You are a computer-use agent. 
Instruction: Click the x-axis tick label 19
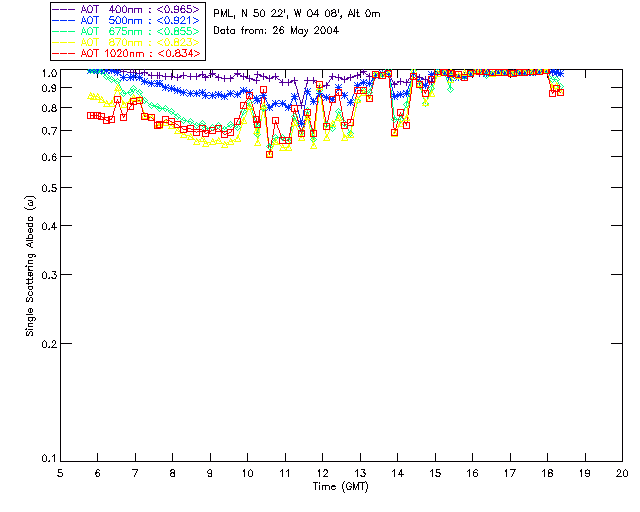pos(585,473)
